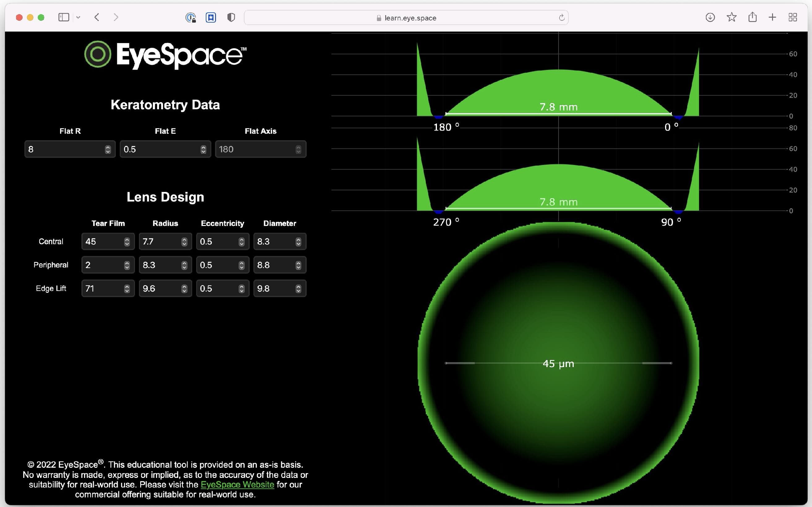Open a new tab with plus icon
The image size is (812, 507).
click(772, 17)
